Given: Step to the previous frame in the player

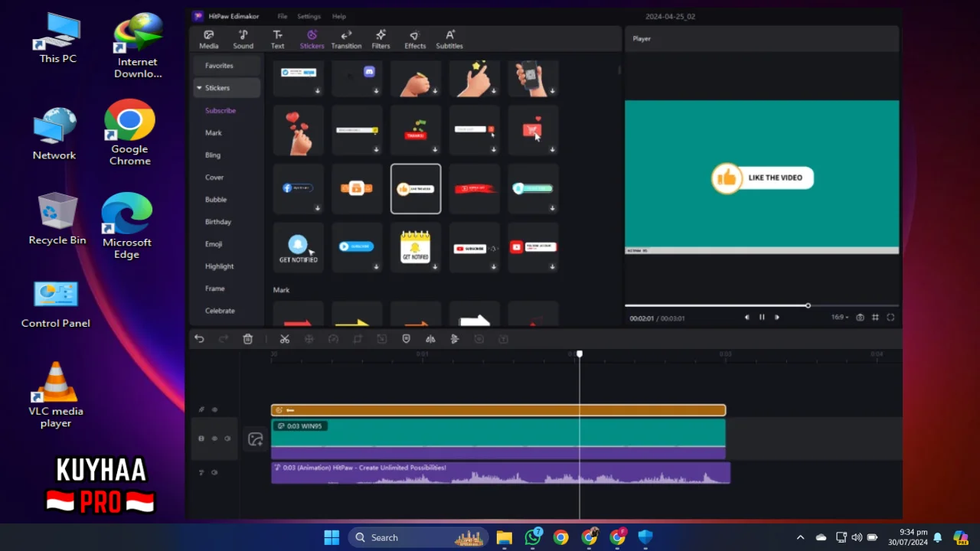Looking at the screenshot, I should (747, 317).
